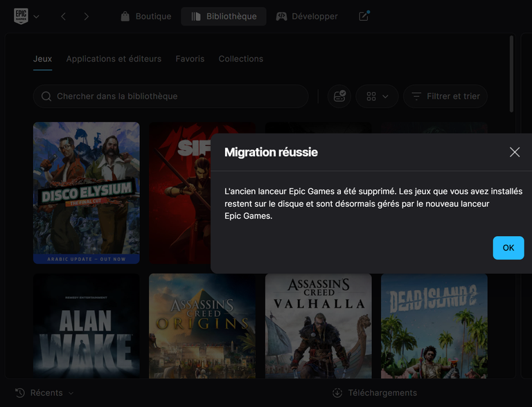Click the Migration réussie dialog title

tap(271, 152)
